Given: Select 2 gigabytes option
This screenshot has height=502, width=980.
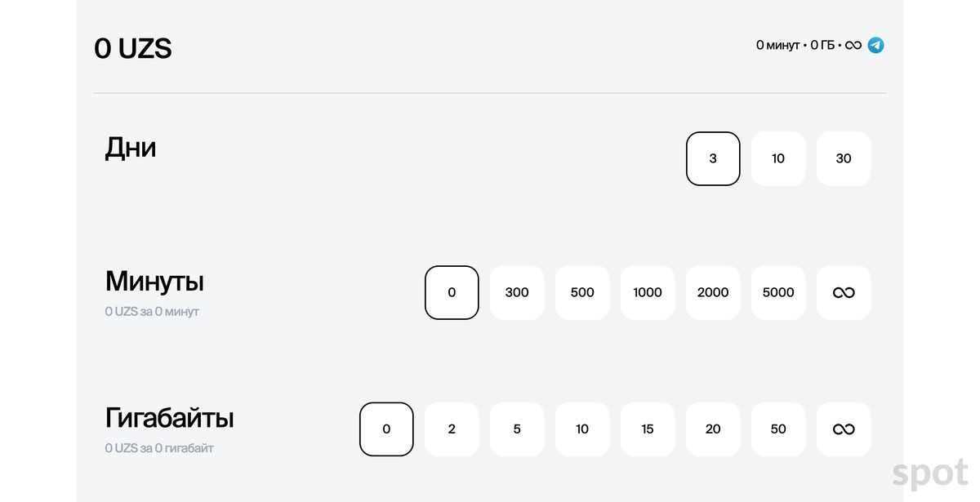Looking at the screenshot, I should (452, 429).
